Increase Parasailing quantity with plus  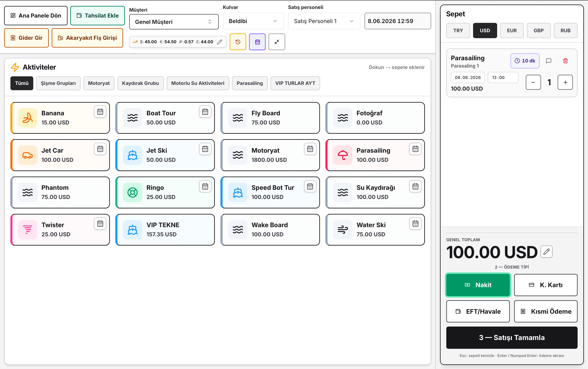tap(565, 82)
